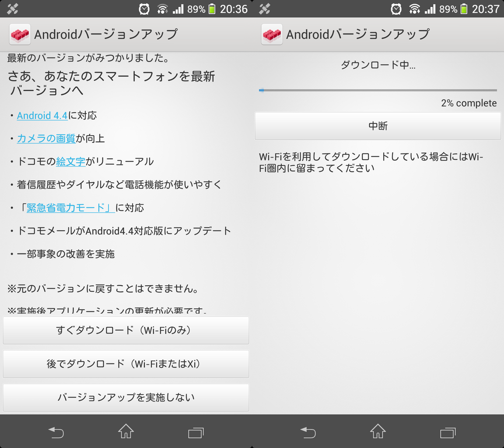
Task: Tap the 89% battery text in right status bar
Action: 448,9
